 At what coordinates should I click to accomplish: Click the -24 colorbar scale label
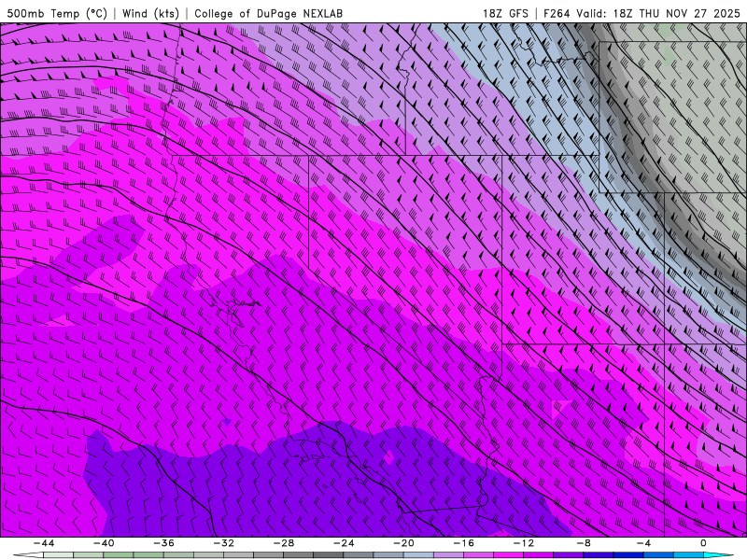[x=344, y=543]
